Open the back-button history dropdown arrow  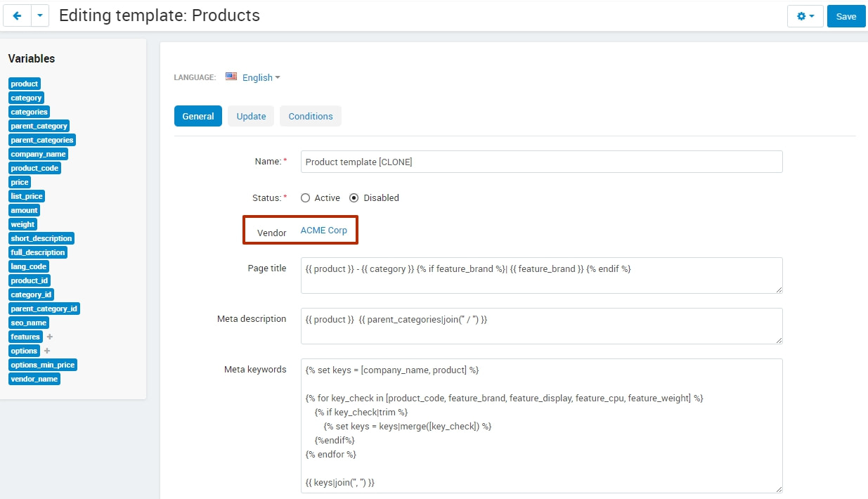tap(40, 16)
